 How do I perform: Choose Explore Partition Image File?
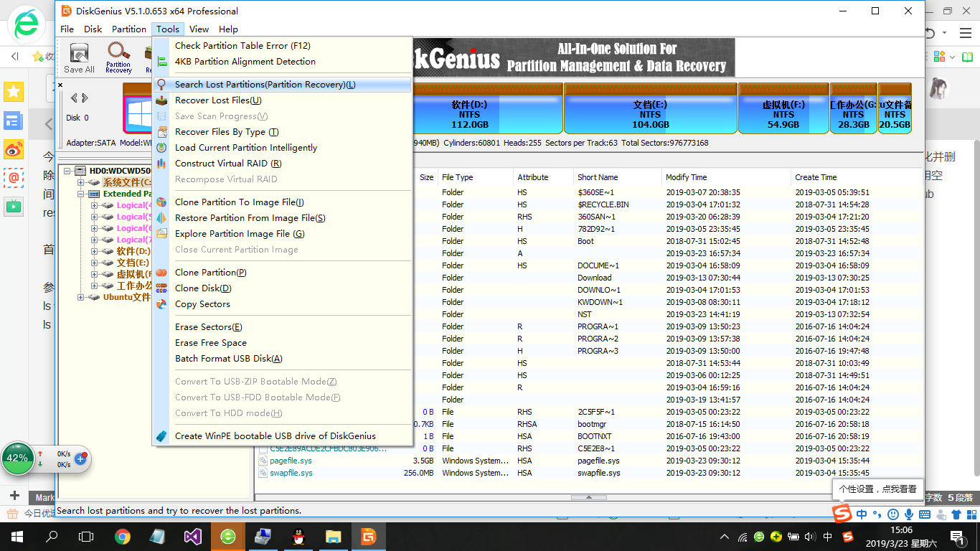(283, 234)
